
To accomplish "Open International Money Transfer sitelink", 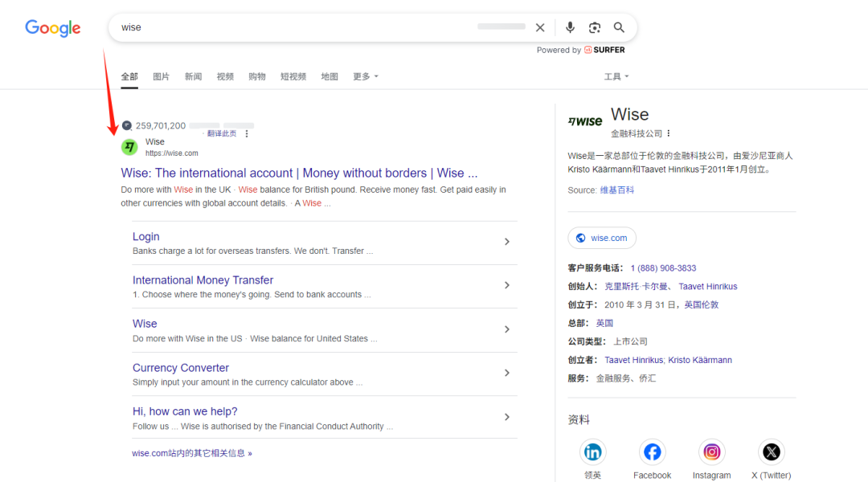I will [x=203, y=280].
